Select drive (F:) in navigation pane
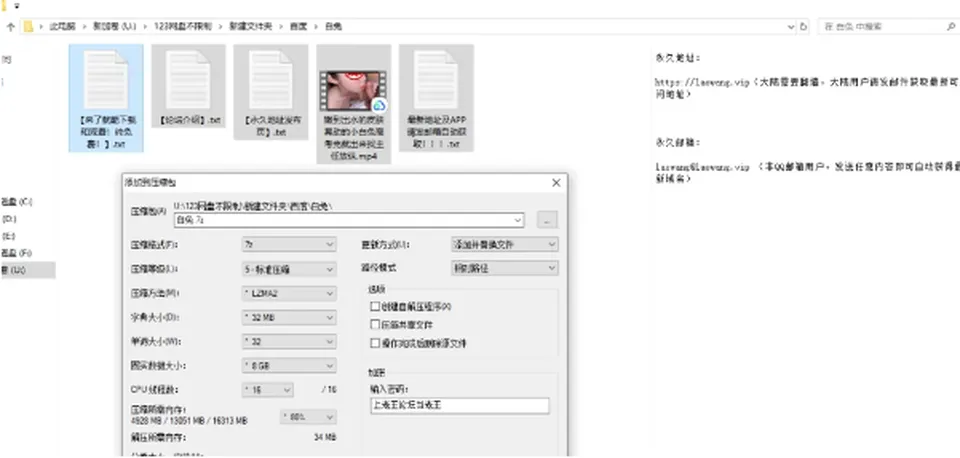 17,252
